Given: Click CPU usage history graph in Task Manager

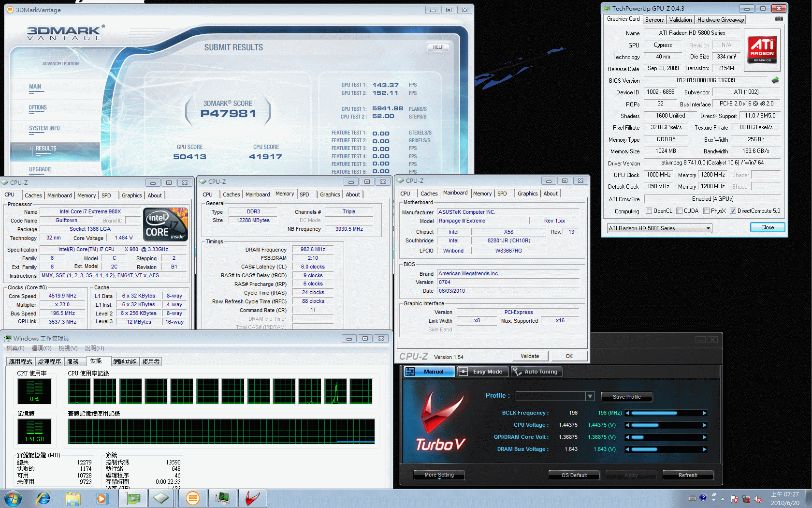Looking at the screenshot, I should click(x=220, y=391).
